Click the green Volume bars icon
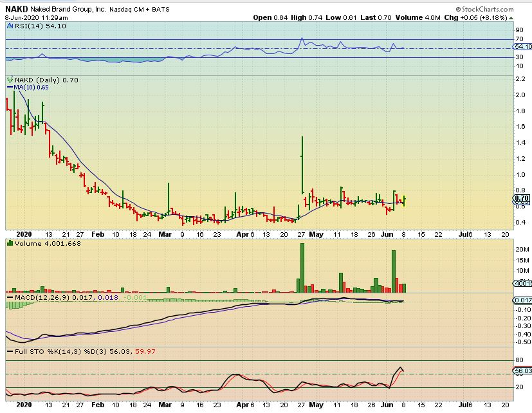 [x=9, y=243]
